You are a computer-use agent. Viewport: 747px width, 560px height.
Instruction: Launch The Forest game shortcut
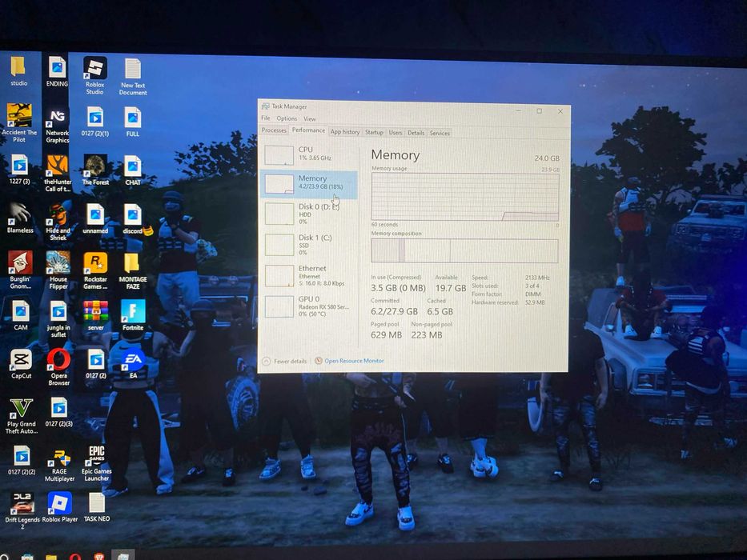click(95, 170)
